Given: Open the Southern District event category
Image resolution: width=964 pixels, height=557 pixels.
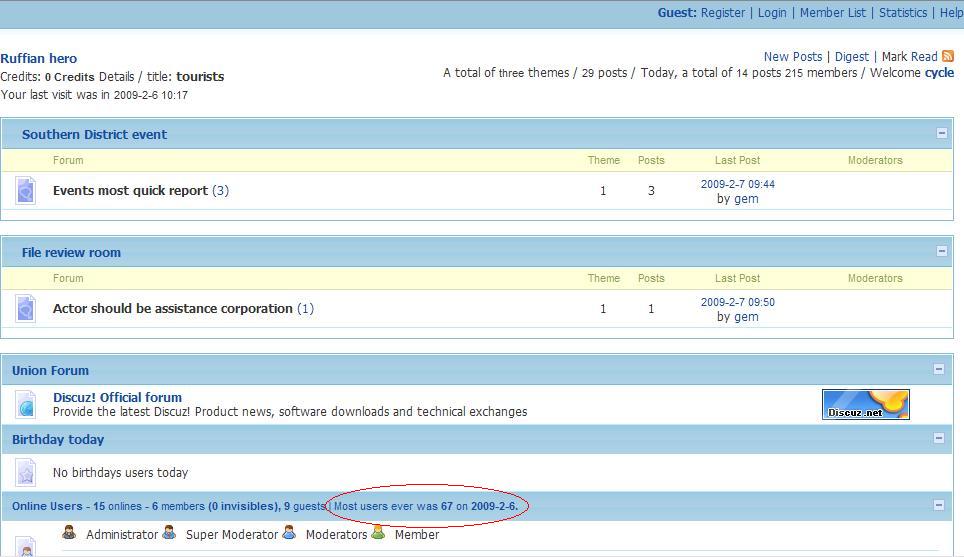Looking at the screenshot, I should (94, 135).
